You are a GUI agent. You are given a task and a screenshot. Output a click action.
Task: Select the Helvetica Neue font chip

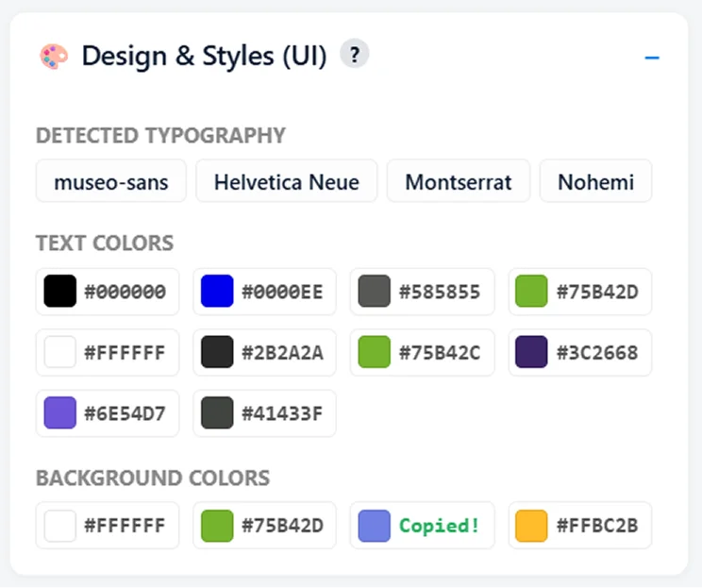point(287,182)
